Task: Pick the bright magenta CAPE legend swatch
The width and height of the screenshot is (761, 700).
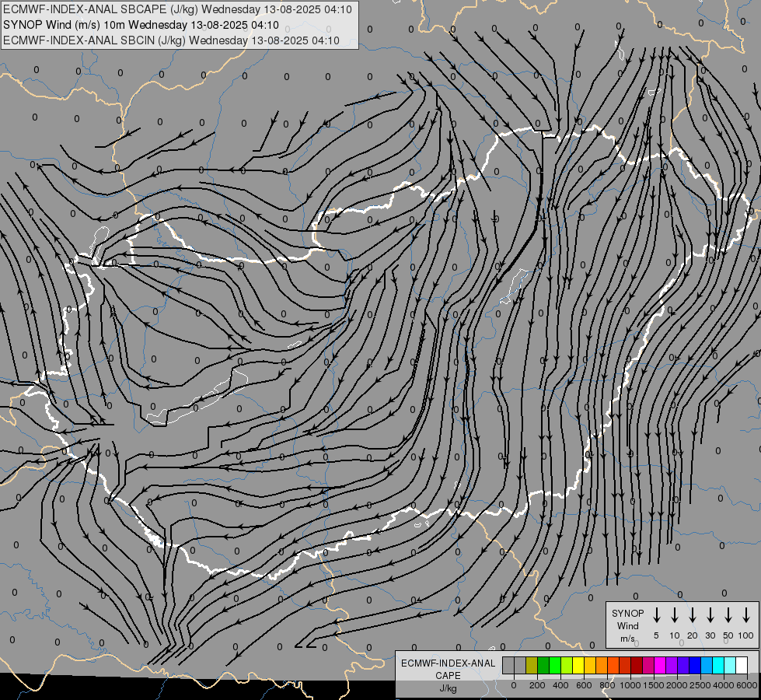Action: click(660, 665)
